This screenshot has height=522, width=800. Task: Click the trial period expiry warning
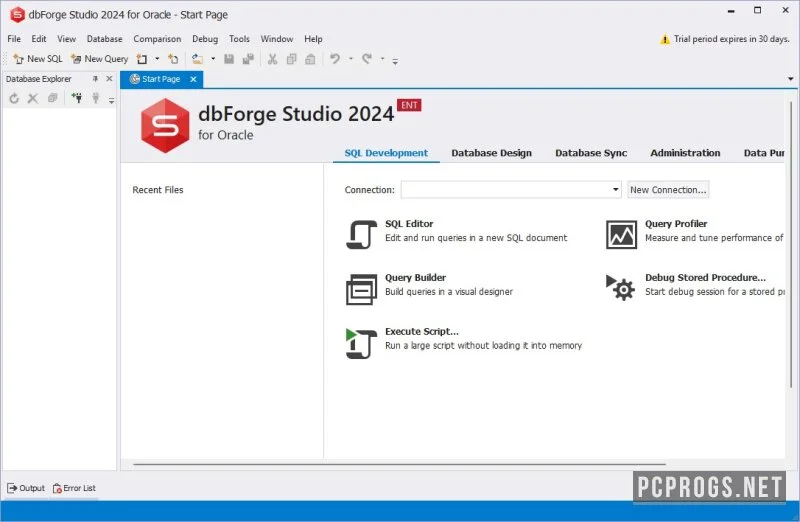[724, 39]
